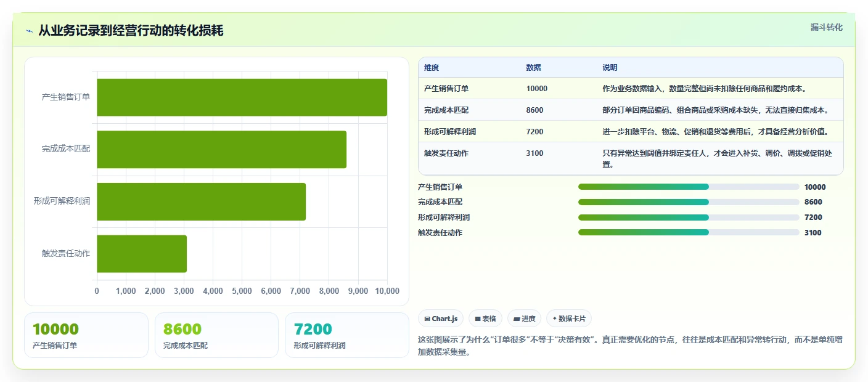Screen dimensions: 868x382
Task: Click table value 10000
Action: 537,89
